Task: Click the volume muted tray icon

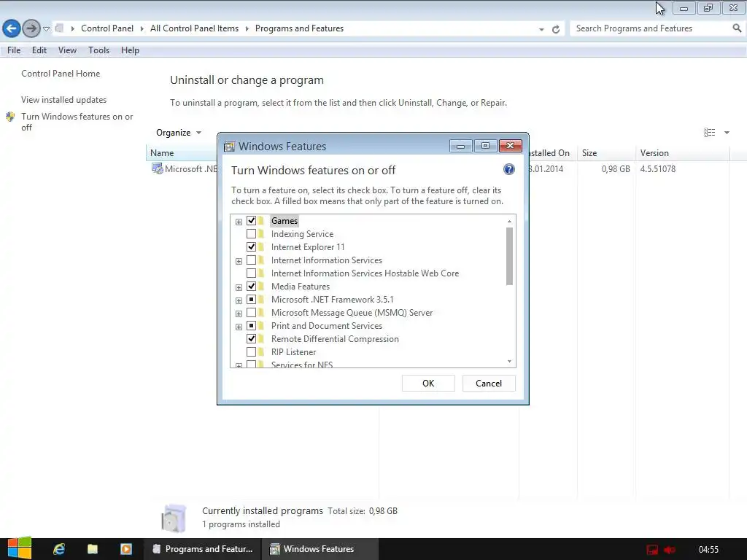Action: pyautogui.click(x=670, y=550)
